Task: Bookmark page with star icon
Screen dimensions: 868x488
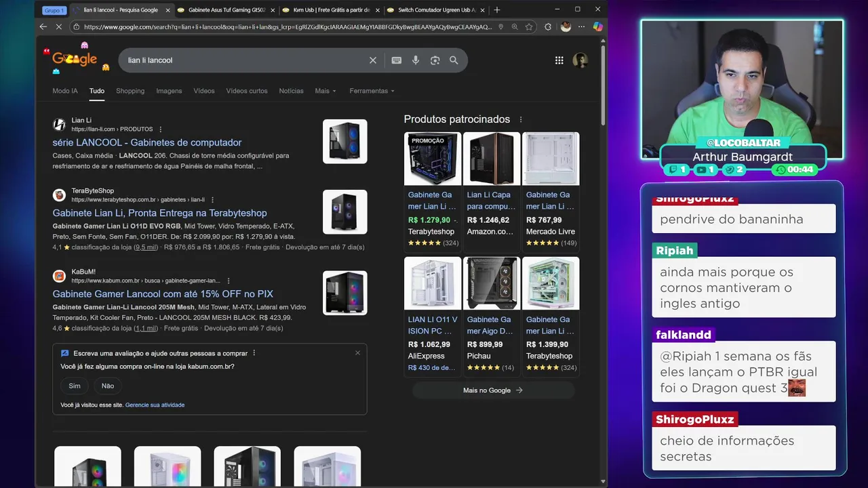Action: pyautogui.click(x=529, y=26)
